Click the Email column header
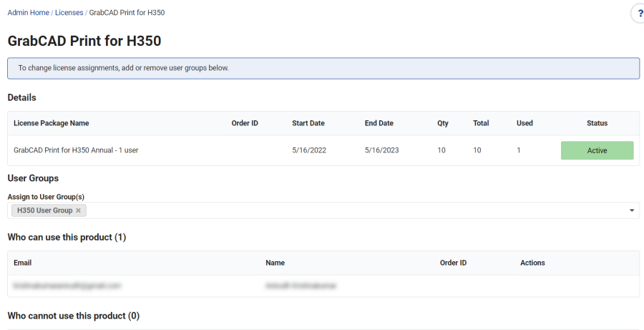 coord(23,263)
